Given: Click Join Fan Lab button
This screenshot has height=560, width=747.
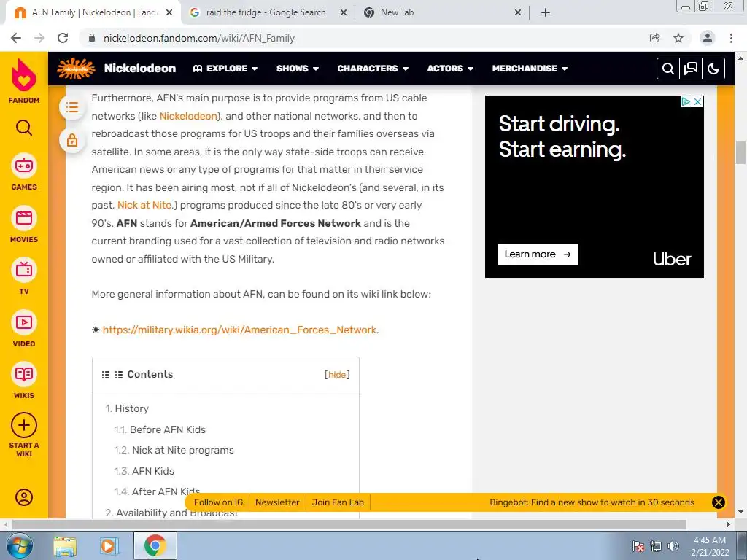Looking at the screenshot, I should click(338, 502).
